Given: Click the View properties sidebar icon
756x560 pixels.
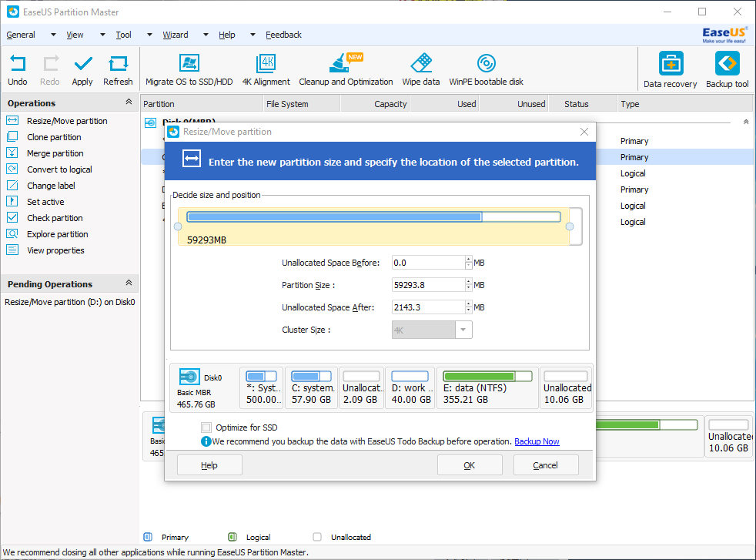Looking at the screenshot, I should [x=12, y=250].
